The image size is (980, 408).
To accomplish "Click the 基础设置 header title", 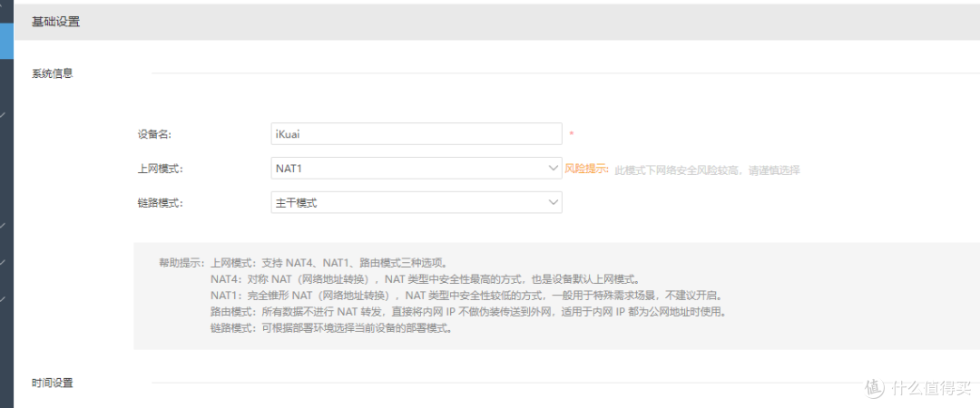I will [55, 22].
